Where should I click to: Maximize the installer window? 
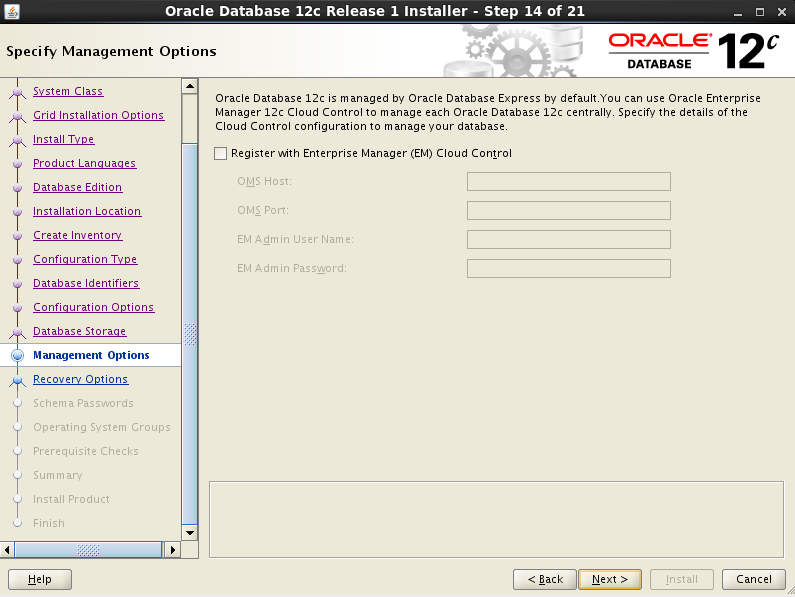(x=760, y=12)
